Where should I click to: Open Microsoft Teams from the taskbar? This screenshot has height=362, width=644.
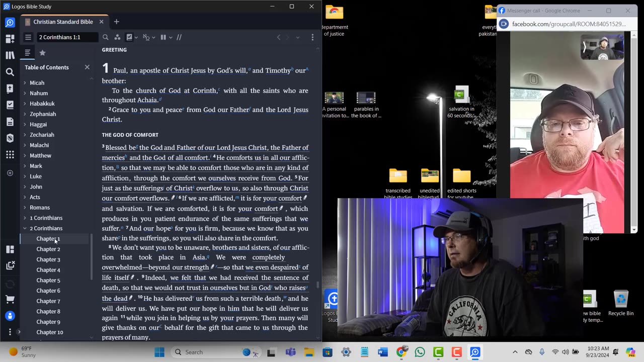click(290, 352)
